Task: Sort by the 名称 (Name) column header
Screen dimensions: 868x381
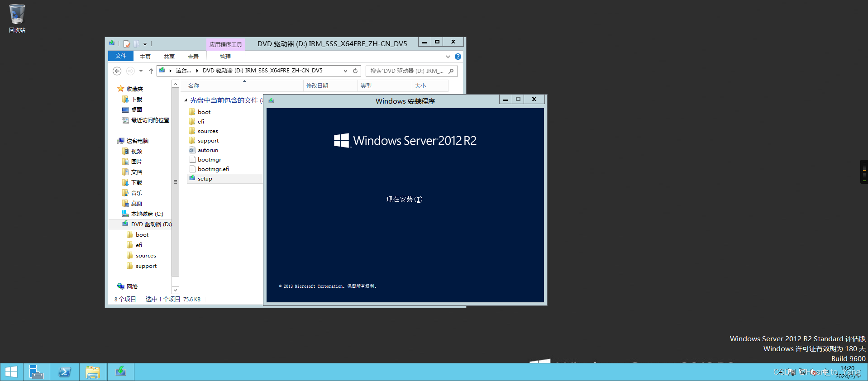Action: tap(194, 86)
